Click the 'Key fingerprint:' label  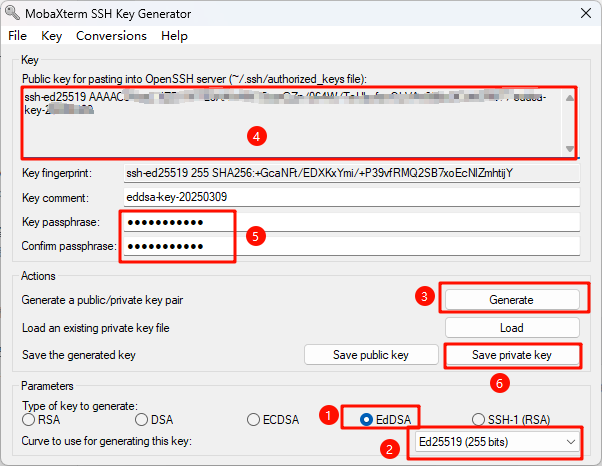57,173
